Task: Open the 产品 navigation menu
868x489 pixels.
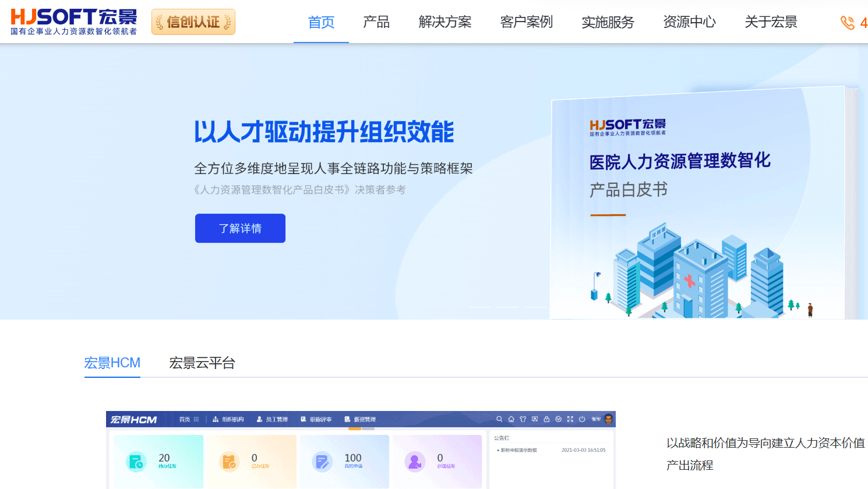Action: 376,22
